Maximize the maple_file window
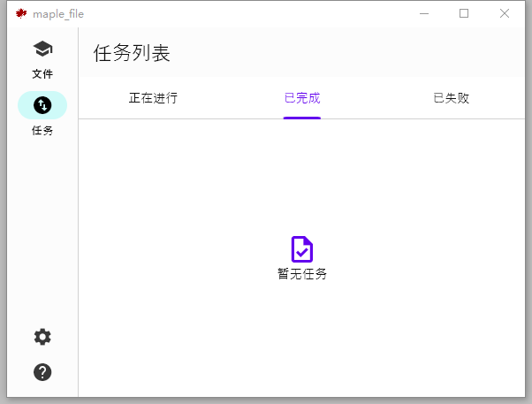532x404 pixels. (x=464, y=14)
